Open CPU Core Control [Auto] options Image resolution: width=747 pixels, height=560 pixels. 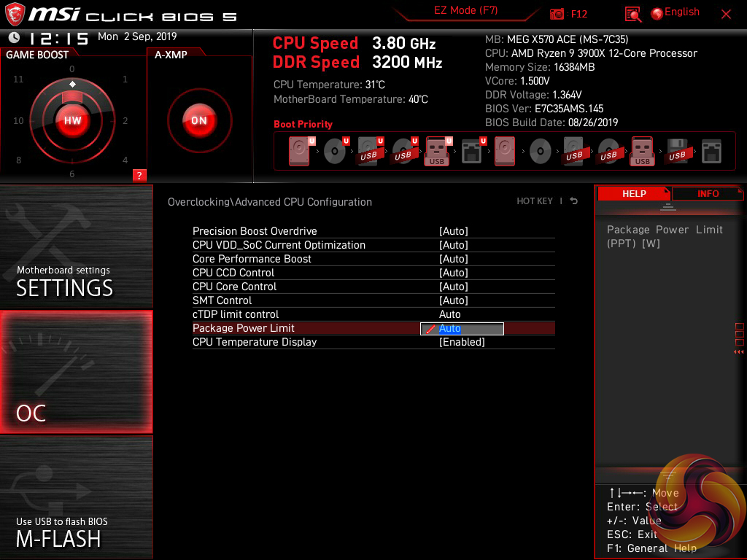click(454, 286)
